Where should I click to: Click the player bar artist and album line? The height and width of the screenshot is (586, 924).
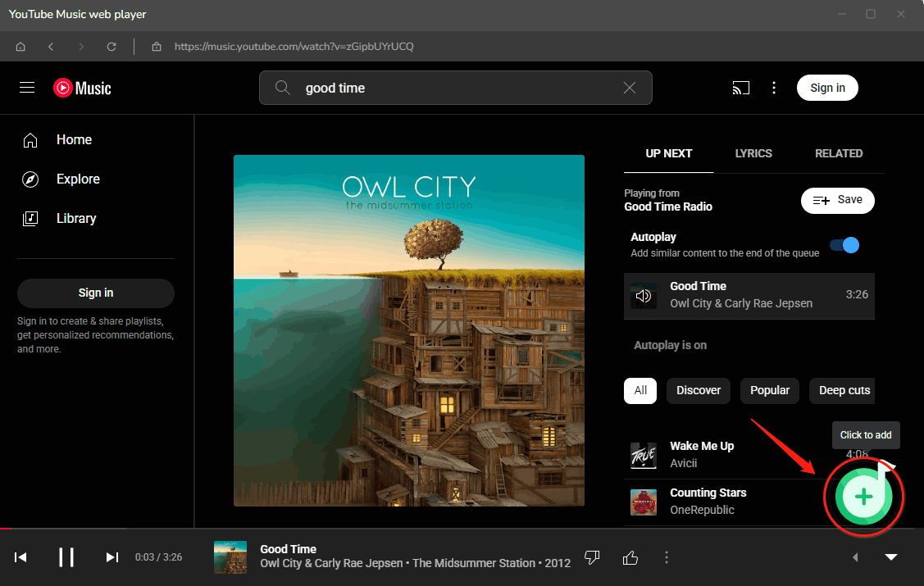coord(416,564)
